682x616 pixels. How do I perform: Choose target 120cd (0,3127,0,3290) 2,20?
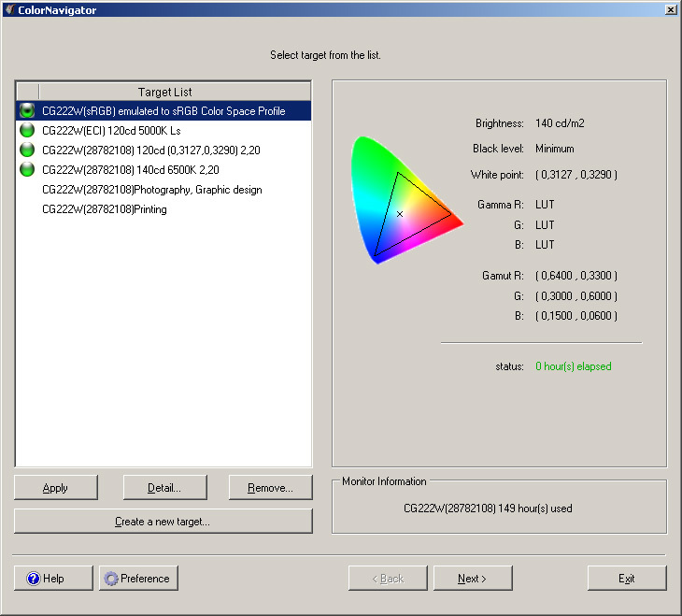pyautogui.click(x=163, y=150)
